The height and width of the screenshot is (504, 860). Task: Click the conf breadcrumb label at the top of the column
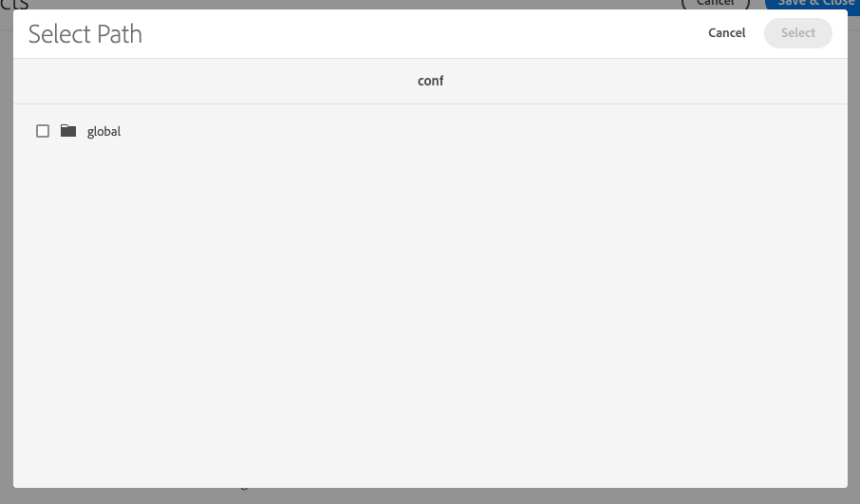tap(431, 81)
